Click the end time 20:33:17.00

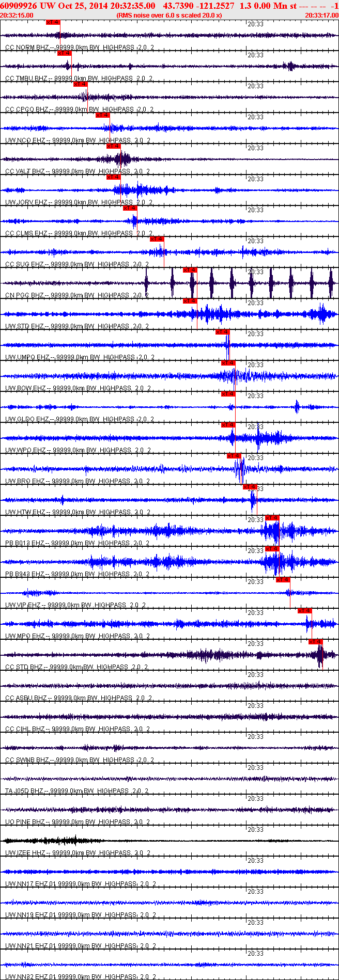click(321, 15)
